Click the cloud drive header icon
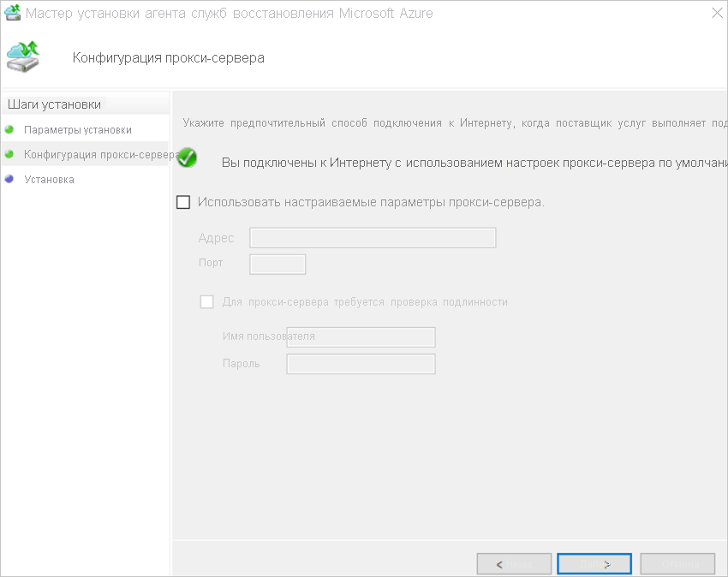 tap(23, 57)
